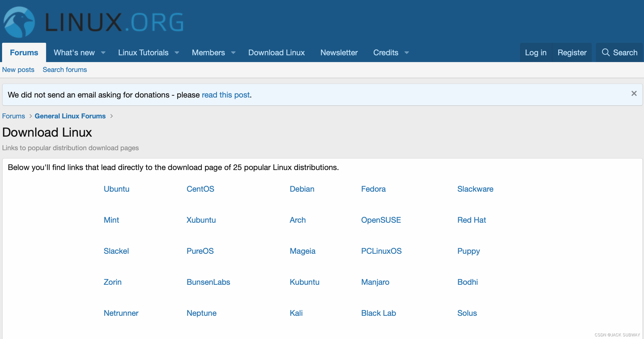644x339 pixels.
Task: Click 'Links to popular distribution download pages' subtitle
Action: click(x=70, y=148)
